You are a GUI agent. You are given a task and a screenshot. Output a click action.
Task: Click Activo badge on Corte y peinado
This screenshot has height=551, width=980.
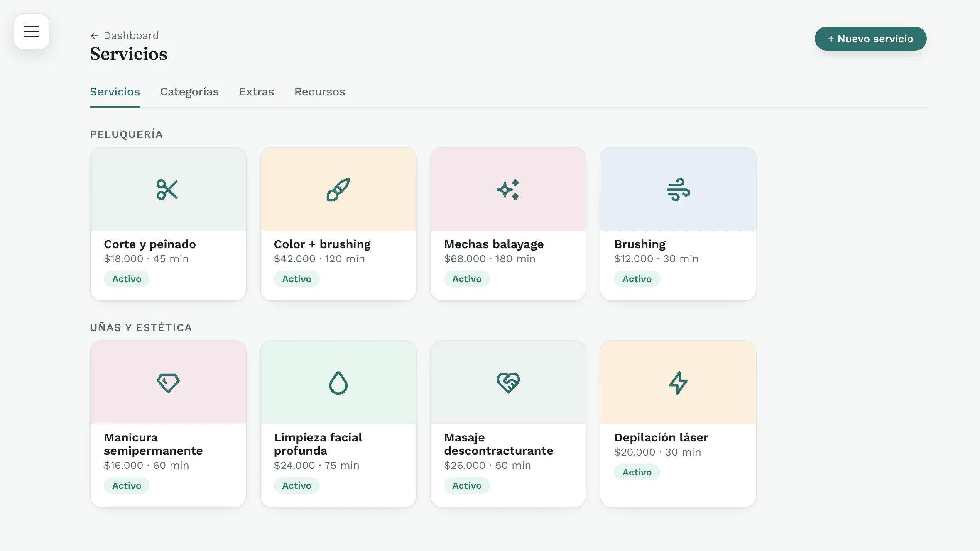pyautogui.click(x=127, y=279)
